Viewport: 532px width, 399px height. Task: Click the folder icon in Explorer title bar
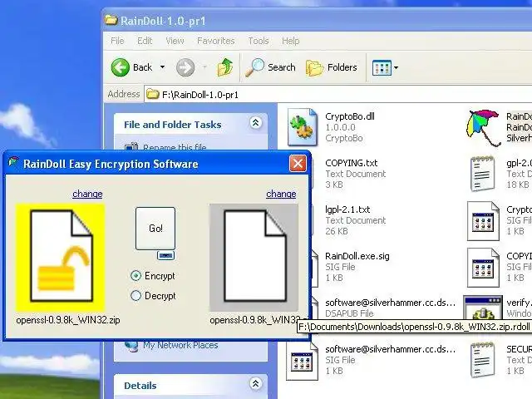(111, 20)
